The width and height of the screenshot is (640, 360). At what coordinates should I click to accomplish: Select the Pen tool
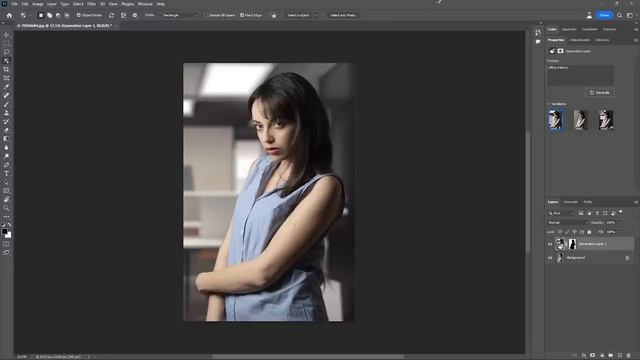6,165
